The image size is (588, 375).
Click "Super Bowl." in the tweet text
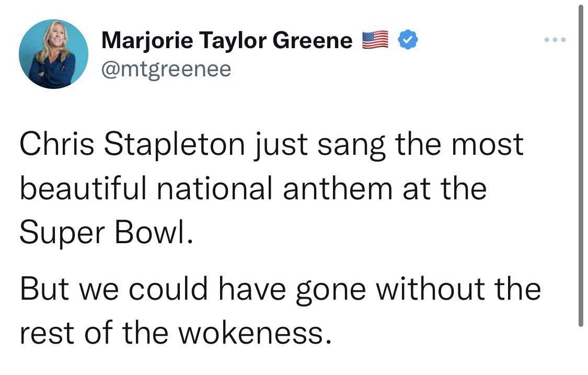(107, 232)
